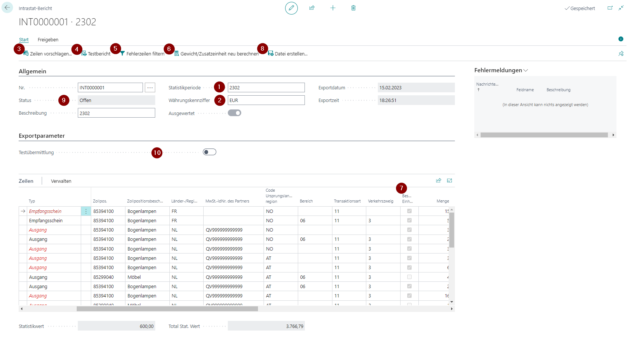The image size is (644, 338).
Task: Switch to the Freigeben tab
Action: (48, 39)
